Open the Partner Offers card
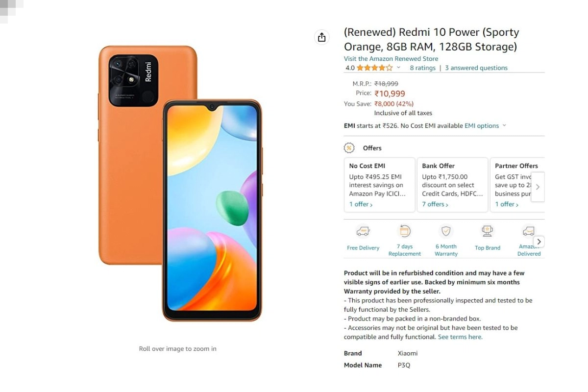The width and height of the screenshot is (588, 392). [x=517, y=185]
